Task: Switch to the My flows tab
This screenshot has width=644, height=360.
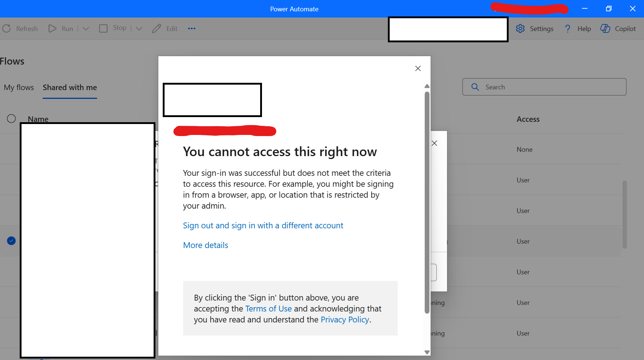Action: [19, 88]
